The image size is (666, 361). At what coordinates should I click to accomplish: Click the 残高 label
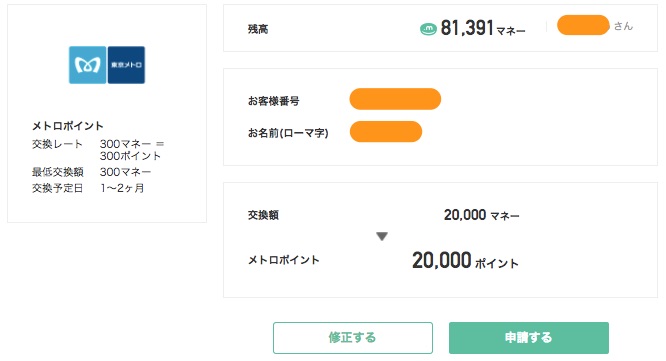(258, 29)
